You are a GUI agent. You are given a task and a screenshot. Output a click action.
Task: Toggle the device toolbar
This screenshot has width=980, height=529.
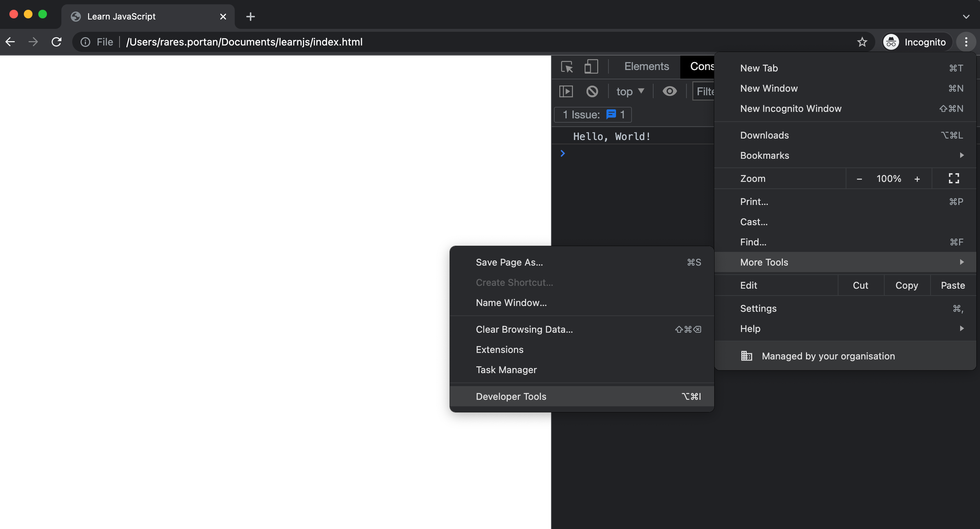pyautogui.click(x=590, y=66)
